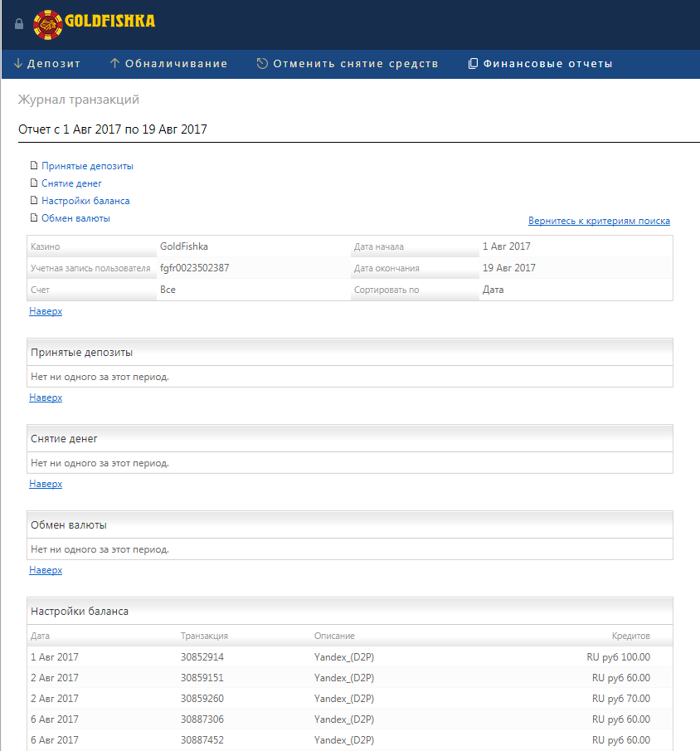This screenshot has height=751, width=700.
Task: Follow the Обмен валюты link
Action: tap(75, 218)
